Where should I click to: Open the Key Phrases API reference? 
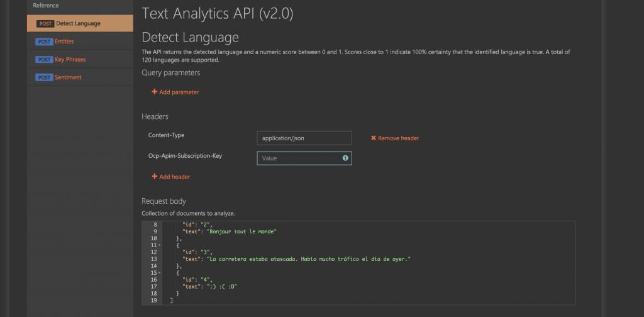[x=70, y=59]
